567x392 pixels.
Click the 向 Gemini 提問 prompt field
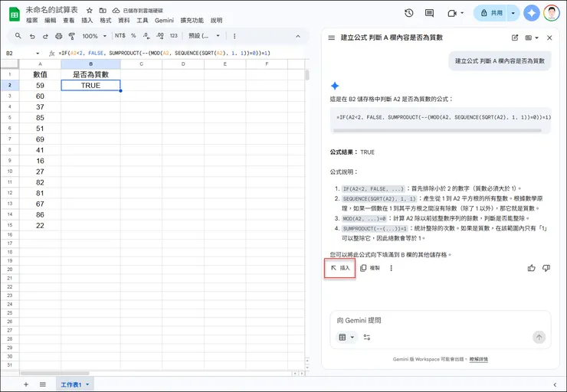point(440,320)
